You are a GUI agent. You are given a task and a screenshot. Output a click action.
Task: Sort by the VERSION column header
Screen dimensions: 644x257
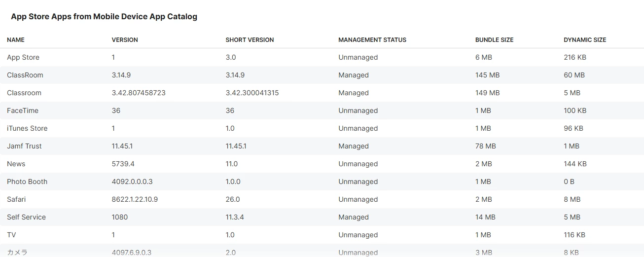click(x=125, y=40)
